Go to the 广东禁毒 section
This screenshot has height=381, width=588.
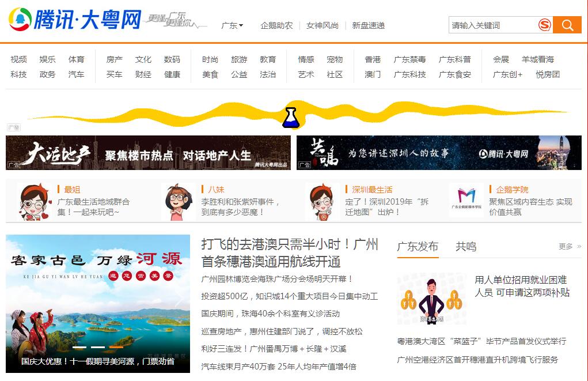409,59
